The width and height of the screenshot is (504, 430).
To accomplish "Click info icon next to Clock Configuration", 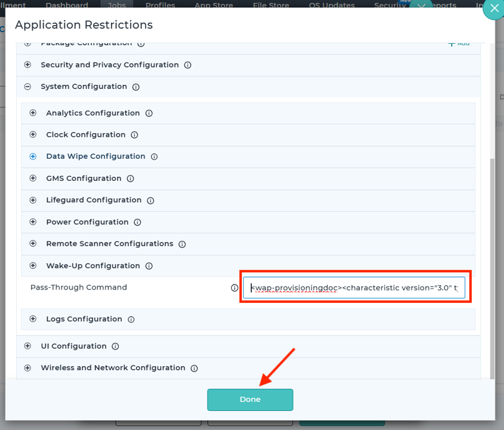I will [x=134, y=135].
